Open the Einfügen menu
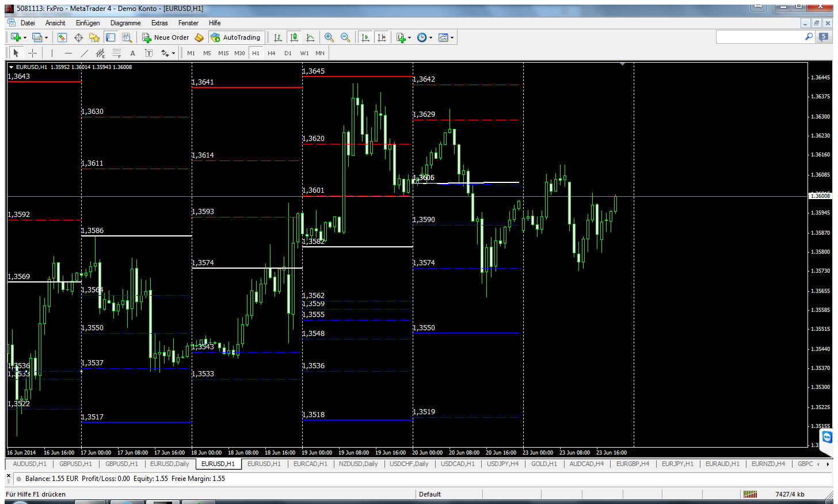Screen dimensions: 838x504 [88, 23]
